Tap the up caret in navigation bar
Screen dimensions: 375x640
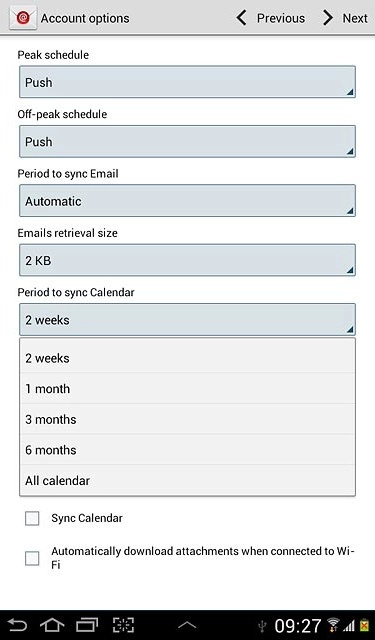point(187,625)
